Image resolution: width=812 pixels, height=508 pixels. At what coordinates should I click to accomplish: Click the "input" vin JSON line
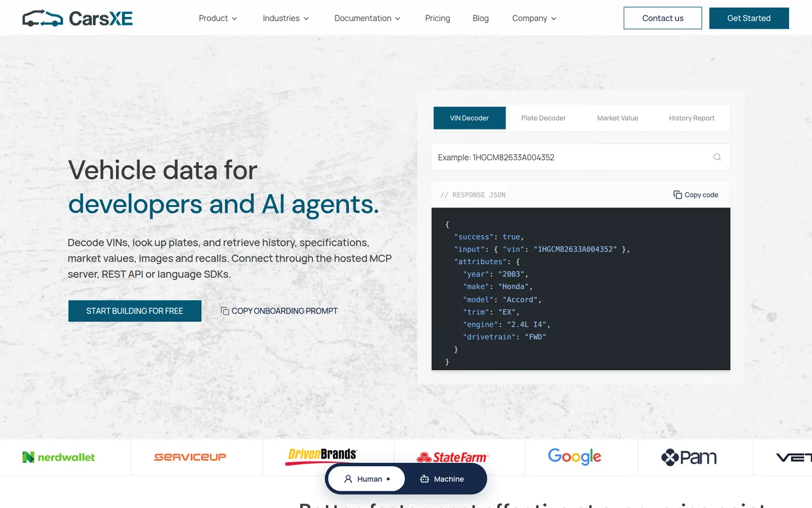[x=542, y=250]
